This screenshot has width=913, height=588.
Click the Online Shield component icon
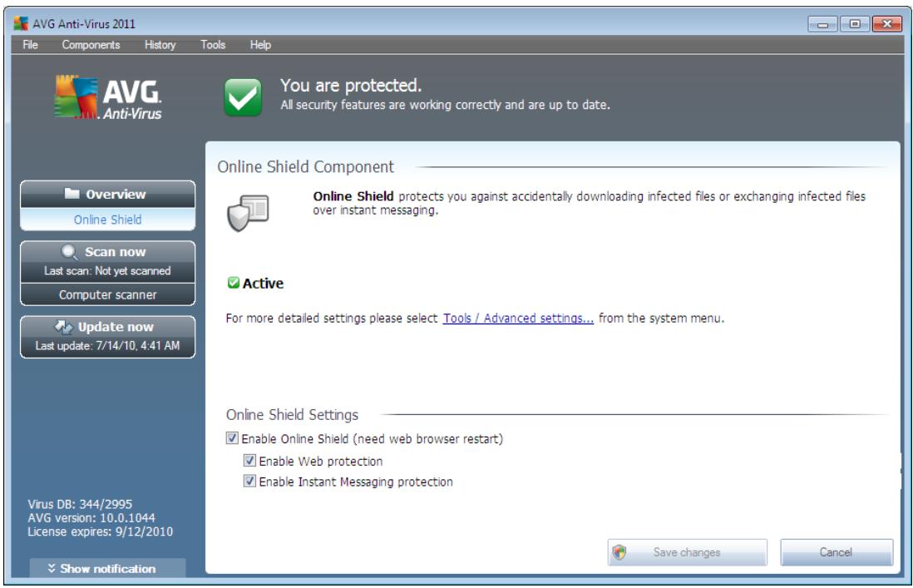pyautogui.click(x=248, y=213)
